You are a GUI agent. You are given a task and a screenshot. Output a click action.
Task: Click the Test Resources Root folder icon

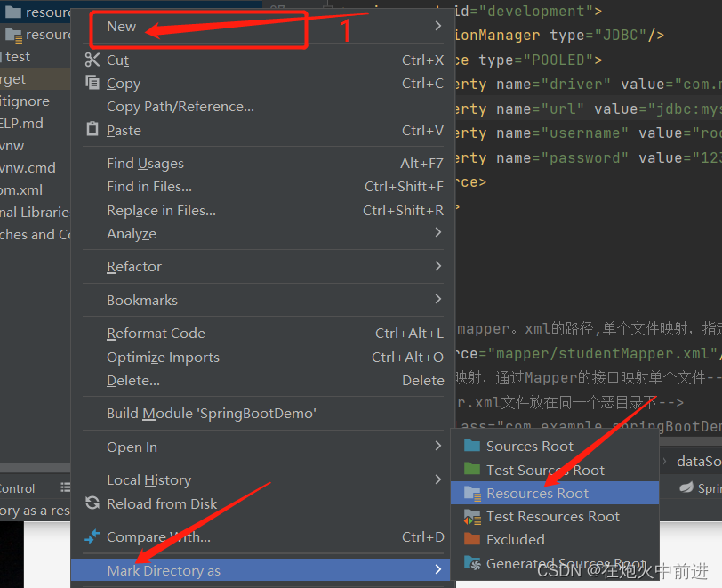[472, 517]
